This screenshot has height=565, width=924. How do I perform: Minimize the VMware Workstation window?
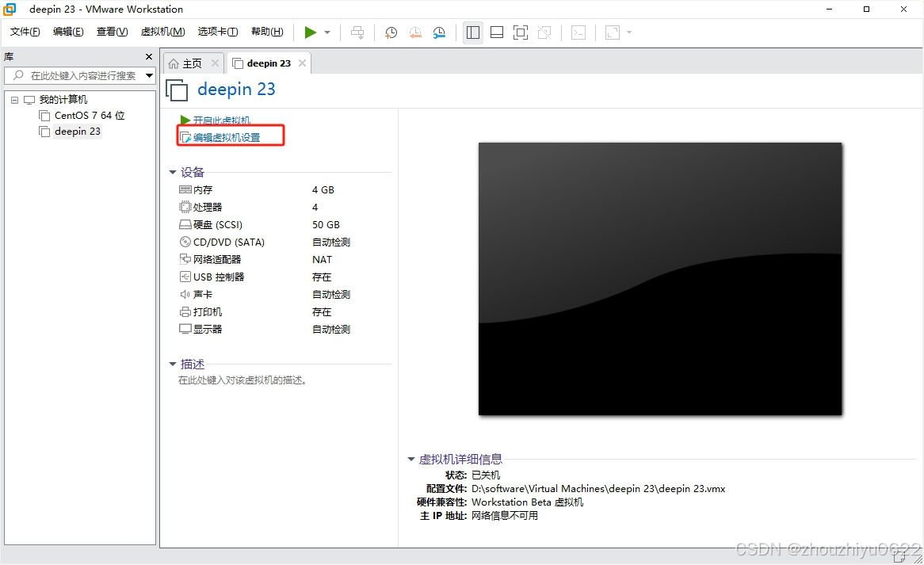click(829, 9)
